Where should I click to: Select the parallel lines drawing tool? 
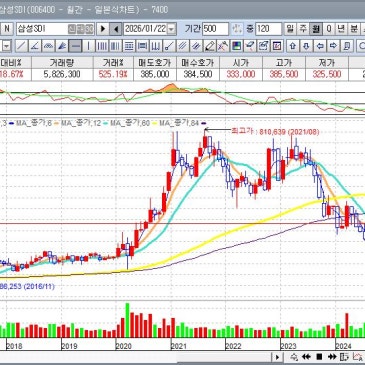point(182,46)
